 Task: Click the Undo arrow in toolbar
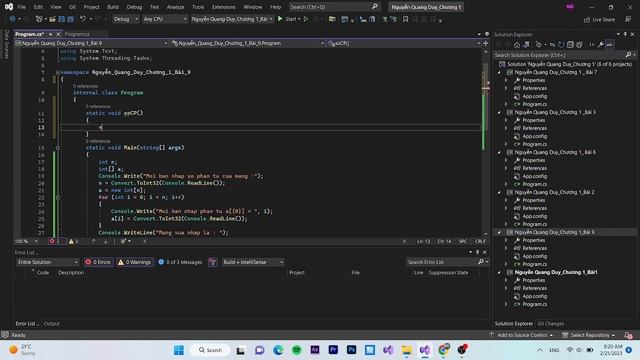tap(83, 19)
